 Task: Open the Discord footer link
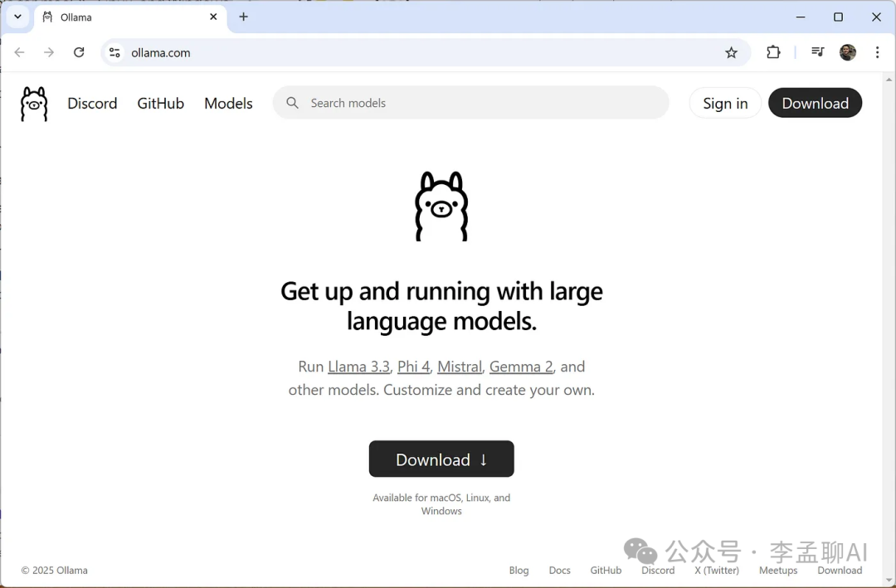pyautogui.click(x=658, y=571)
